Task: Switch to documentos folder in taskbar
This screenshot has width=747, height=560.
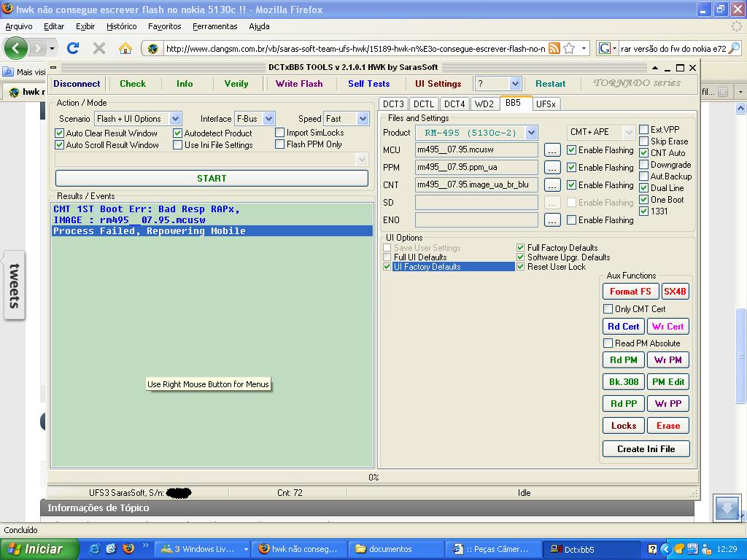Action: point(395,549)
